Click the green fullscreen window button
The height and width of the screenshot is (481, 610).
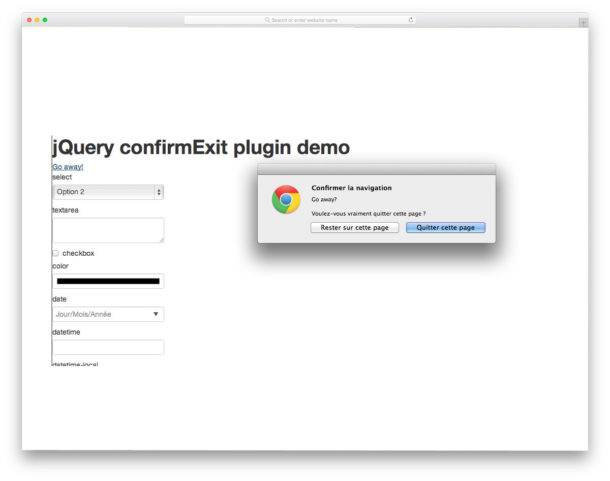tap(45, 20)
